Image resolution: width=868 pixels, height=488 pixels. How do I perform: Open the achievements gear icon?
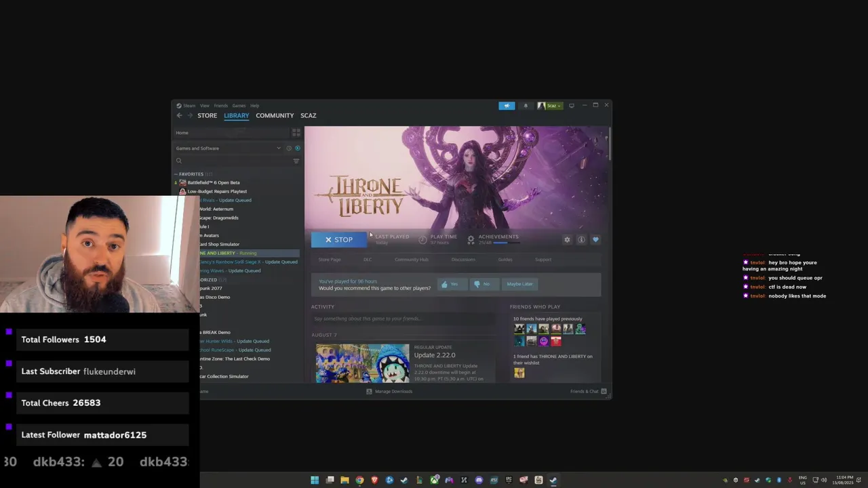(471, 239)
